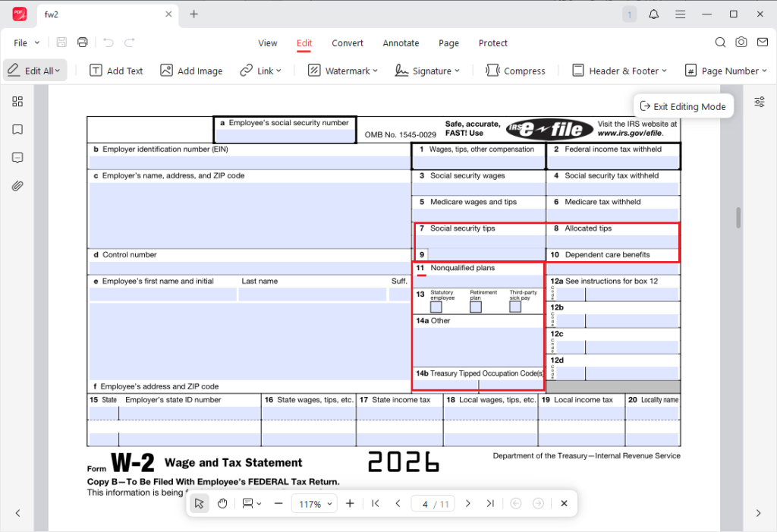This screenshot has height=532, width=777.
Task: Open the Convert tab
Action: click(348, 43)
